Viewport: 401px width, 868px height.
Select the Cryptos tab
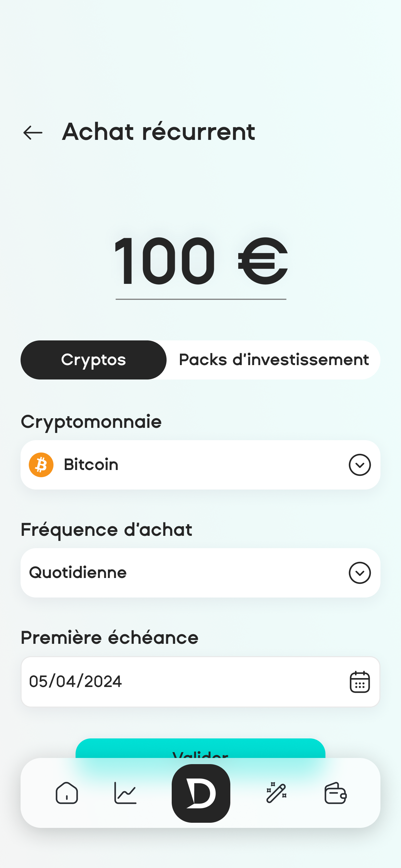click(x=94, y=360)
